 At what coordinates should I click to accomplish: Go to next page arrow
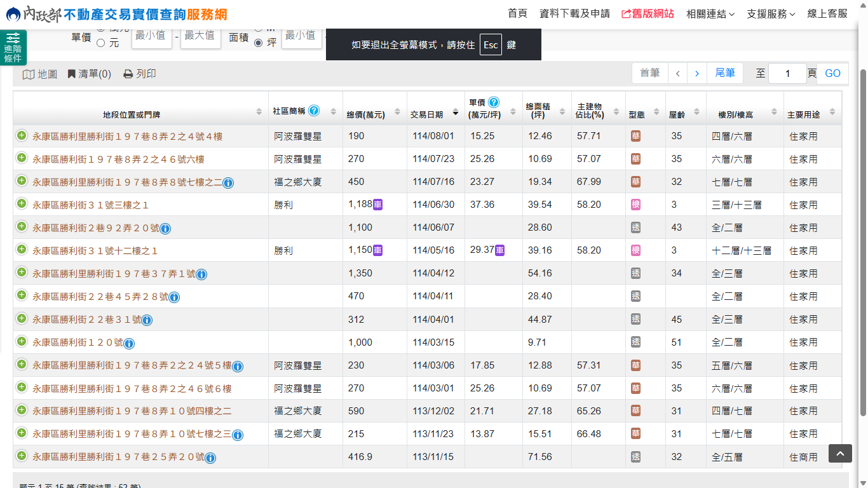click(x=697, y=73)
